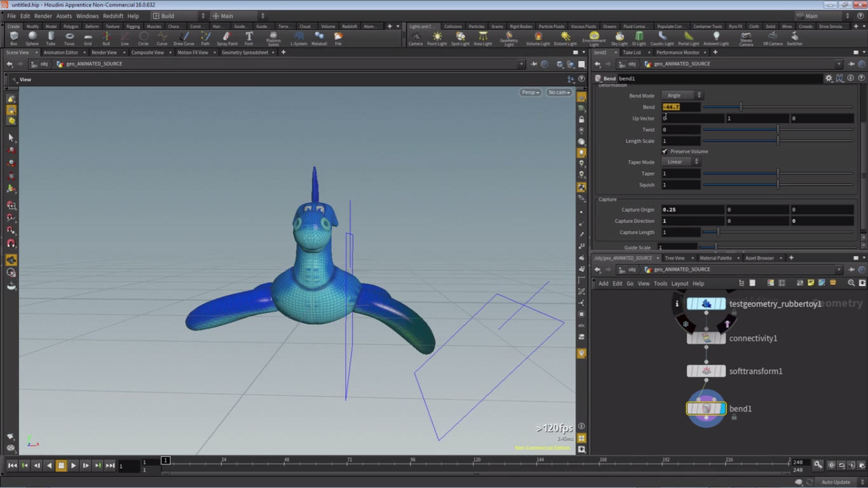868x488 pixels.
Task: Switch to the Material Palette tab
Action: [x=715, y=258]
